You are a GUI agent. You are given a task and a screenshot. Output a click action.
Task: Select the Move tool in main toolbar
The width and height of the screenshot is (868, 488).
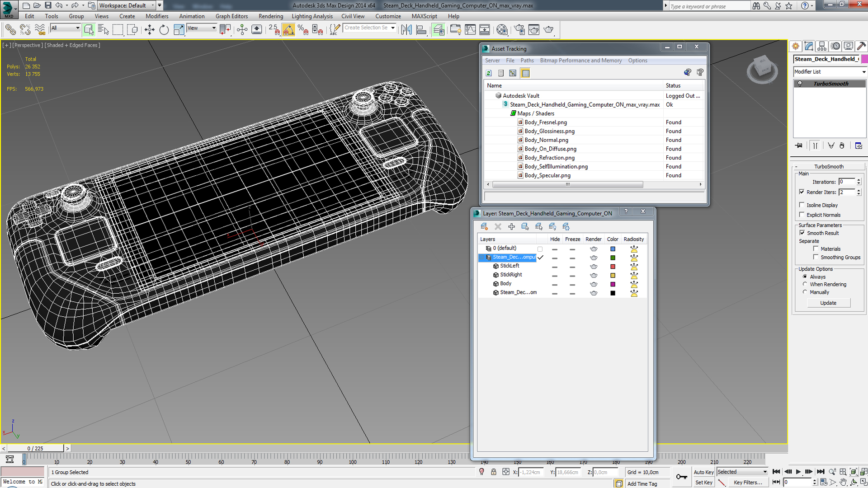click(x=149, y=30)
